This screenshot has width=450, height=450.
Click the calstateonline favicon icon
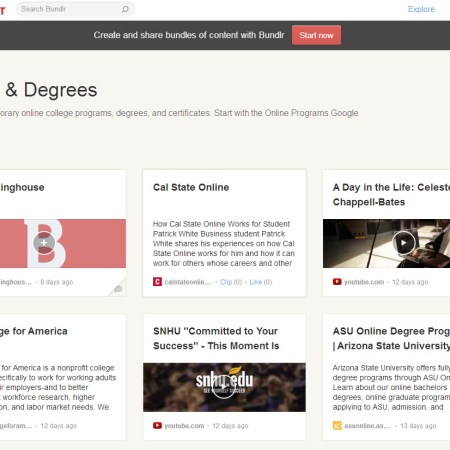157,282
